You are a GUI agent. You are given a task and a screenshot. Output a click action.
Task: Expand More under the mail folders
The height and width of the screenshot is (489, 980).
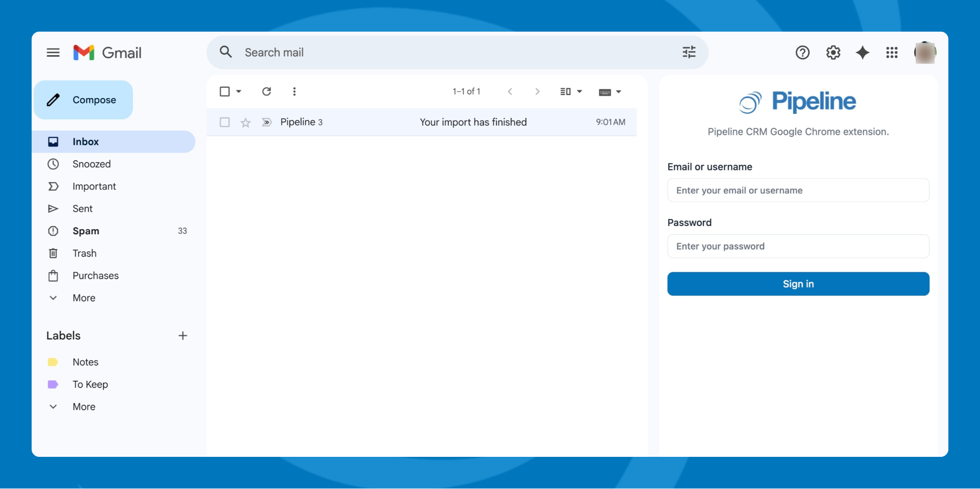(84, 298)
